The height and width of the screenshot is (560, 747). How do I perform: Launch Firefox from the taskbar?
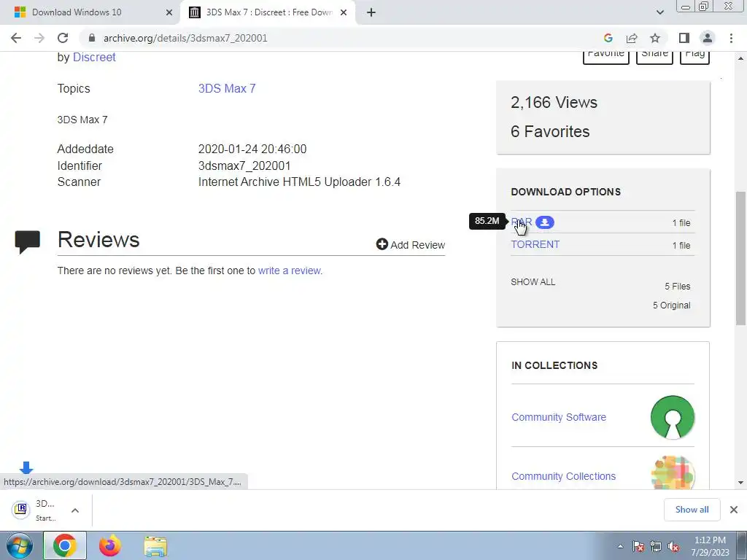click(x=109, y=545)
